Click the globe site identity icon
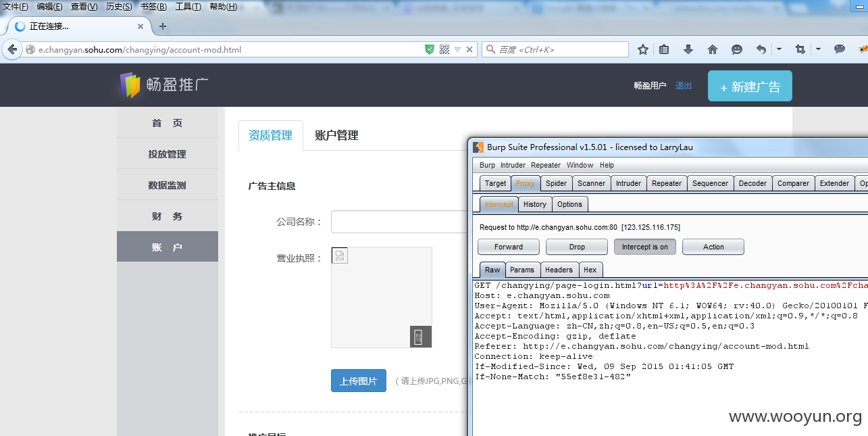Screen dimensions: 868x436 (x=30, y=49)
